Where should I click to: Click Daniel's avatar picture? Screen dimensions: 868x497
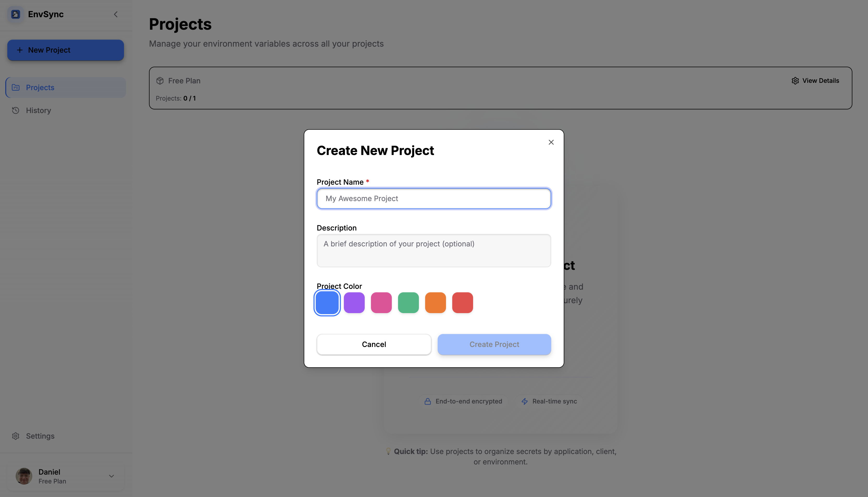pyautogui.click(x=24, y=476)
